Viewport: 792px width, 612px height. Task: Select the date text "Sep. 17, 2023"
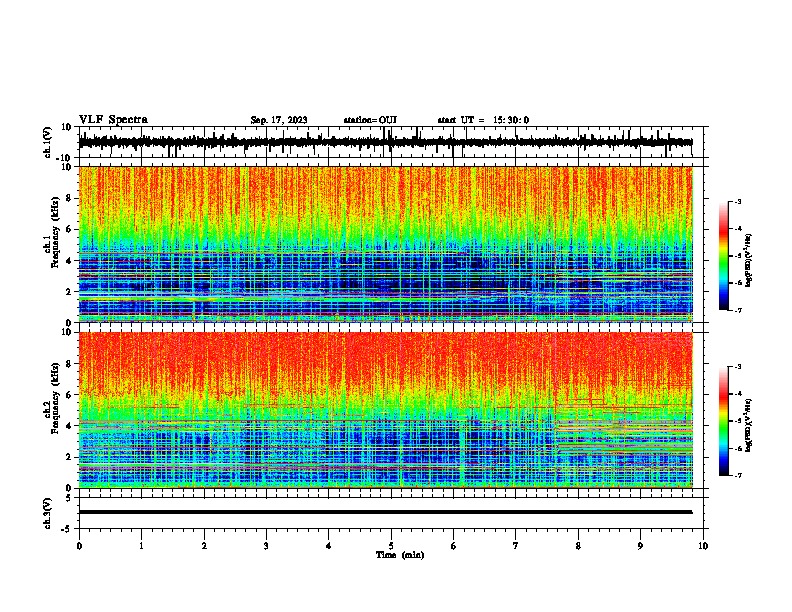(x=279, y=120)
